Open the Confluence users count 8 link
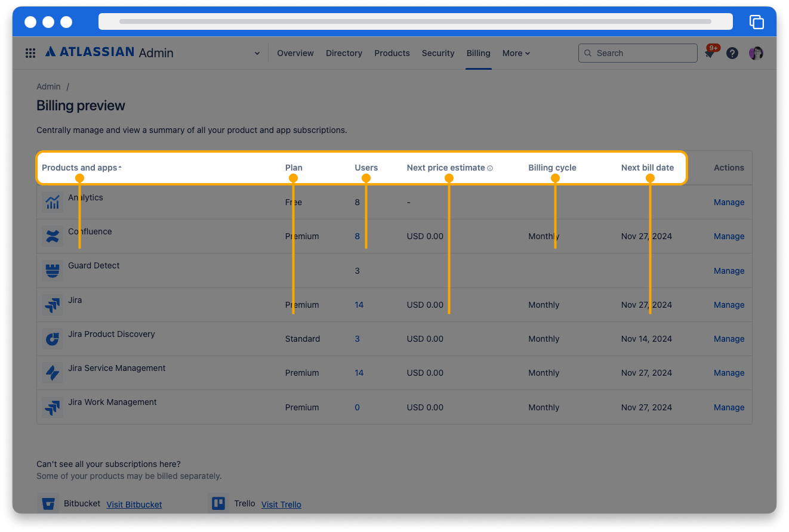The image size is (789, 532). click(357, 236)
